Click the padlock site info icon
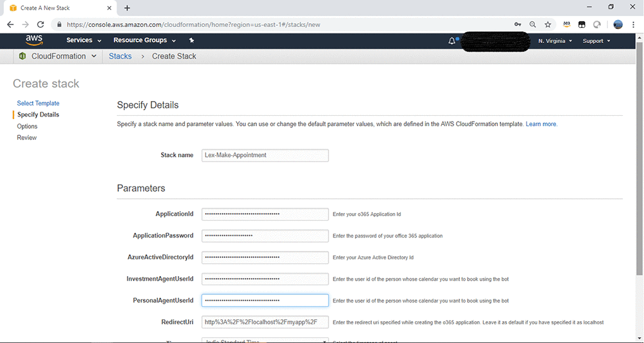The width and height of the screenshot is (644, 343). pyautogui.click(x=59, y=24)
